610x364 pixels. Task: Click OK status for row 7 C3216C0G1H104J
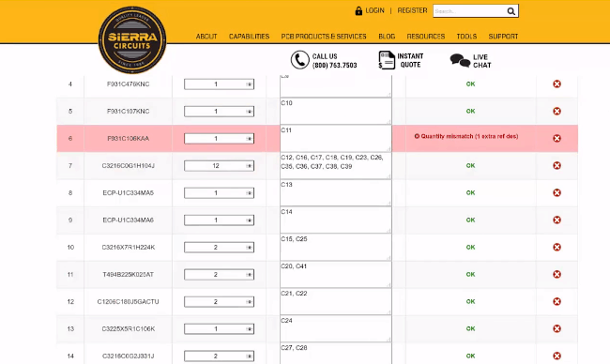coord(471,166)
